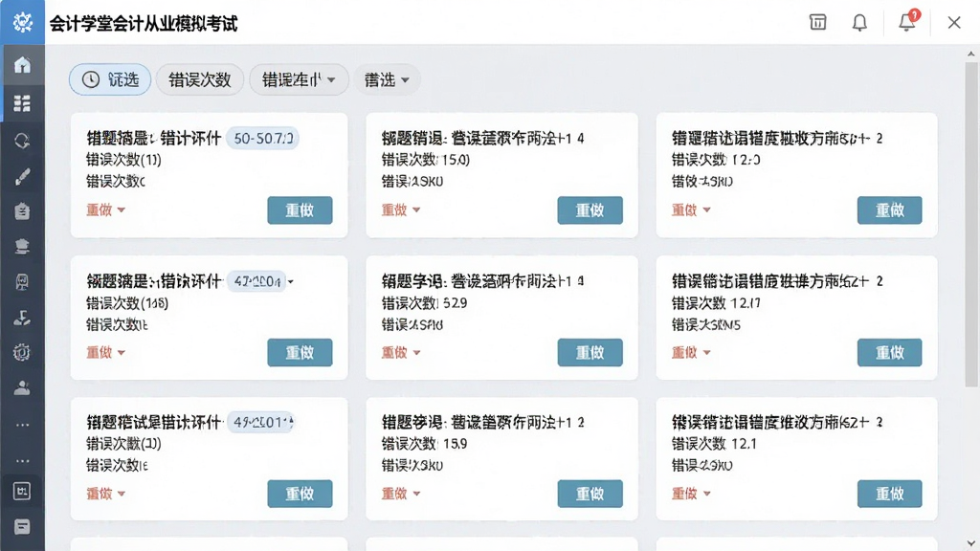The height and width of the screenshot is (551, 980).
Task: Click the table/calendar icon in the top bar
Action: [x=817, y=23]
